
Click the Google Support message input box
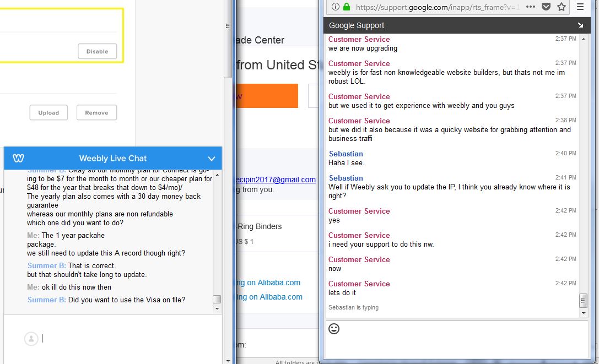click(x=456, y=340)
